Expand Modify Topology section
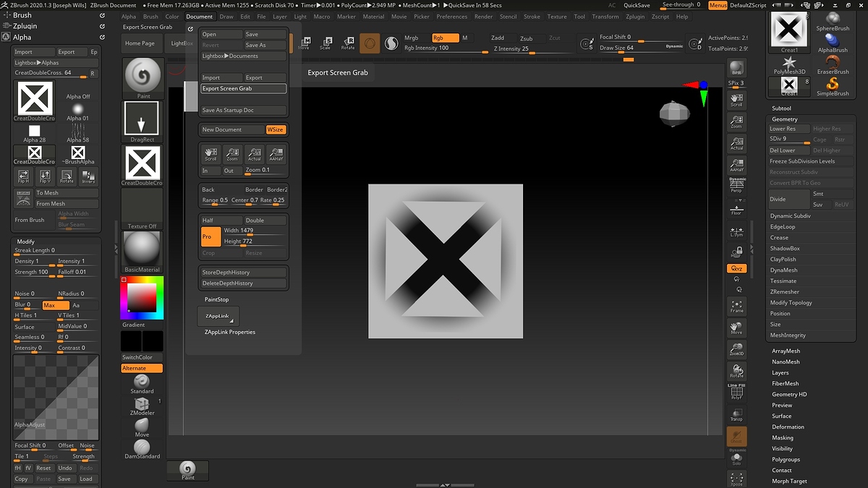The width and height of the screenshot is (868, 488). click(x=791, y=302)
